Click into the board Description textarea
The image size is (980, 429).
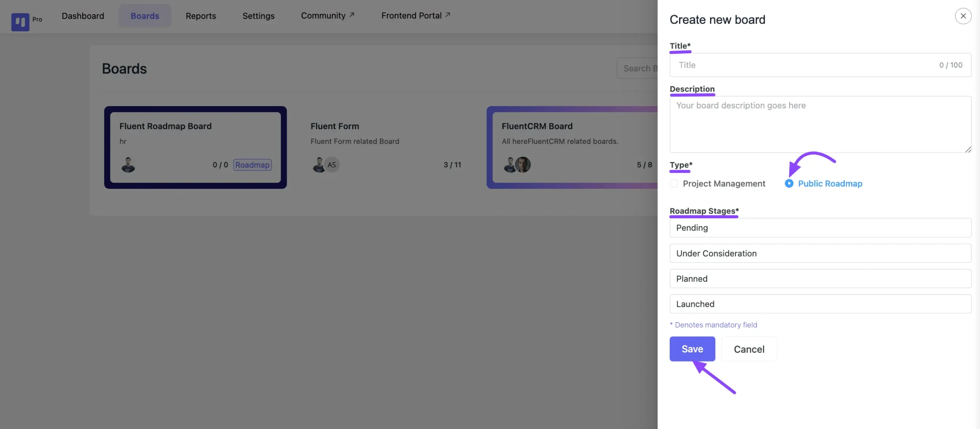[820, 124]
